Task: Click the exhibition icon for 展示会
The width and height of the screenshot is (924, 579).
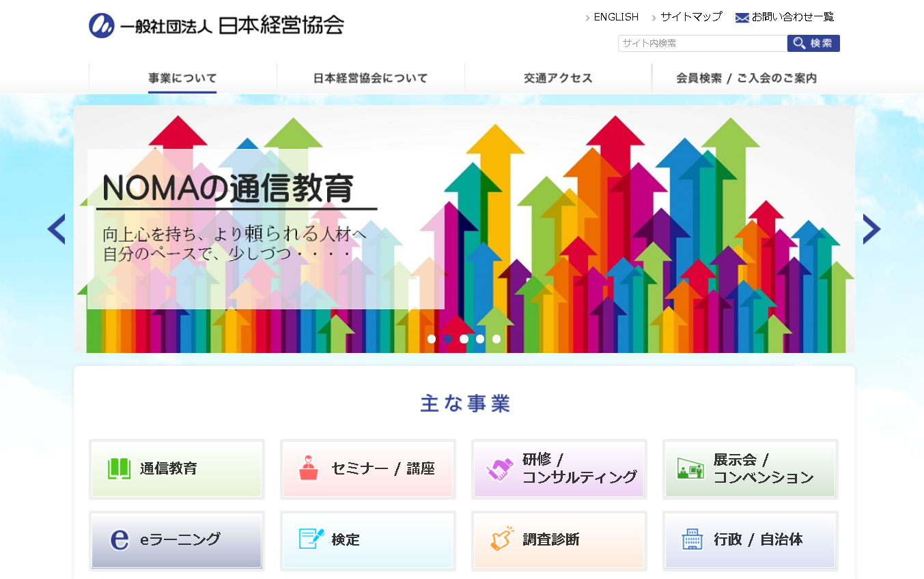Action: pyautogui.click(x=690, y=468)
